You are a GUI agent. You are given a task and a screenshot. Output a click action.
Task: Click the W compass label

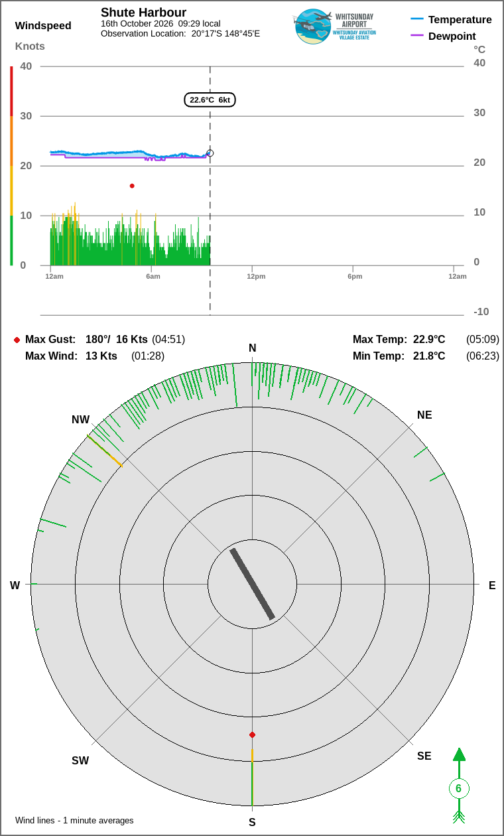point(15,585)
